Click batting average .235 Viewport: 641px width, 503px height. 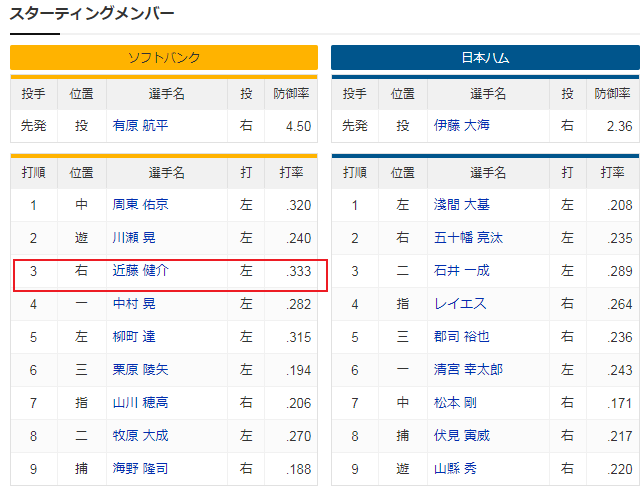click(620, 238)
